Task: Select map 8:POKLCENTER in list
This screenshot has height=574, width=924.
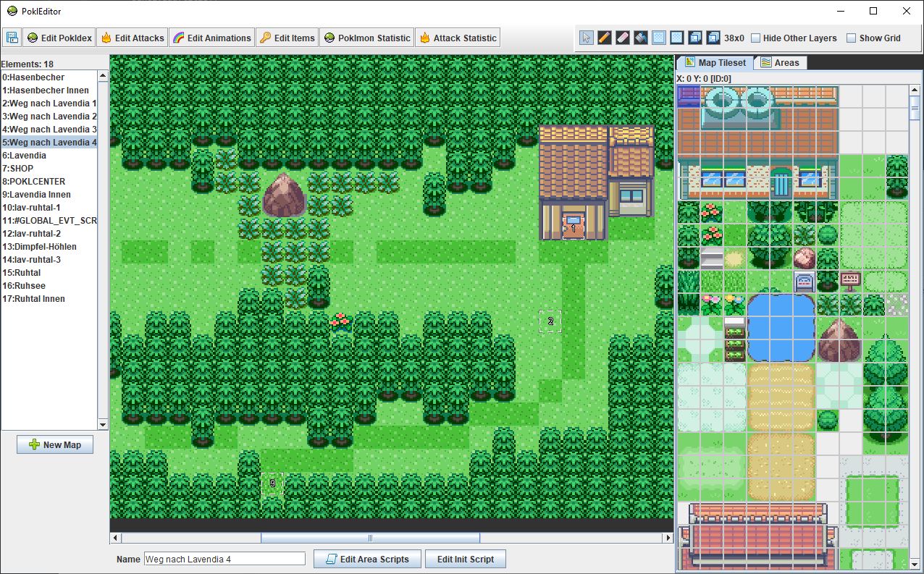Action: (49, 181)
